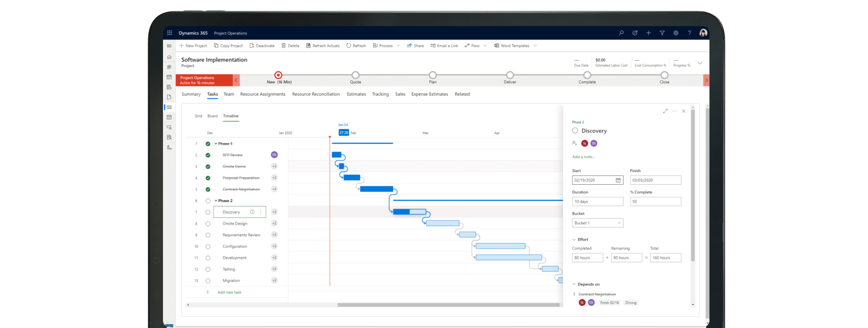Toggle completion circle for Onsite Design
This screenshot has width=868, height=328.
(x=208, y=223)
